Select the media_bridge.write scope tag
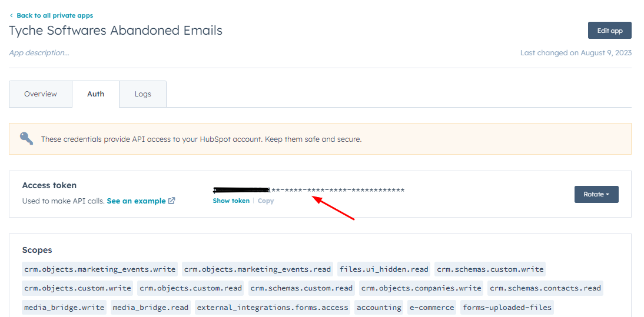This screenshot has width=644, height=317. [x=64, y=307]
